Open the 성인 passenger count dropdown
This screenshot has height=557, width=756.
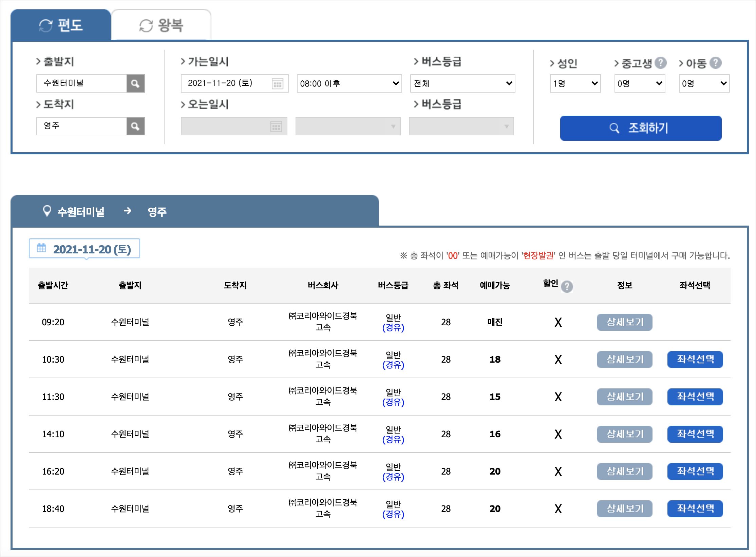[x=575, y=83]
